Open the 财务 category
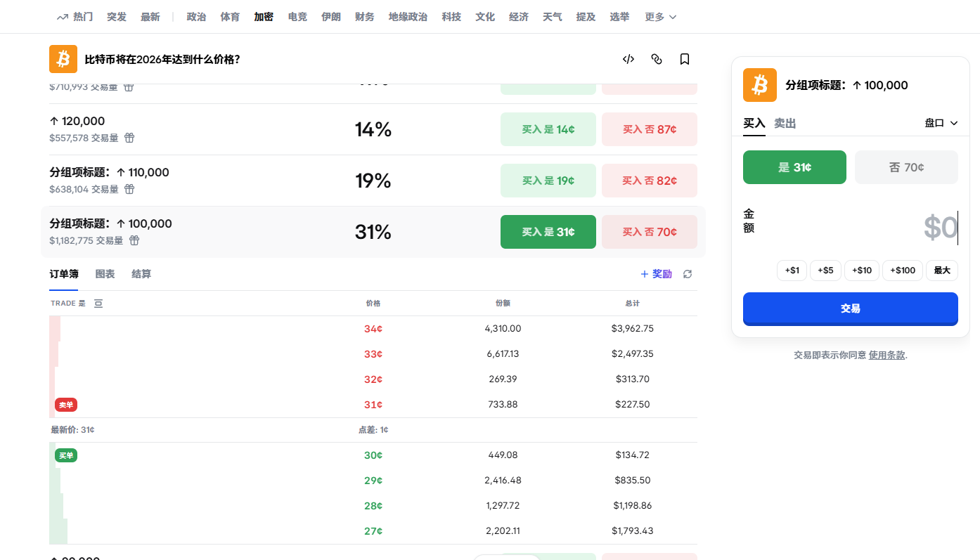The width and height of the screenshot is (980, 560). click(x=365, y=17)
